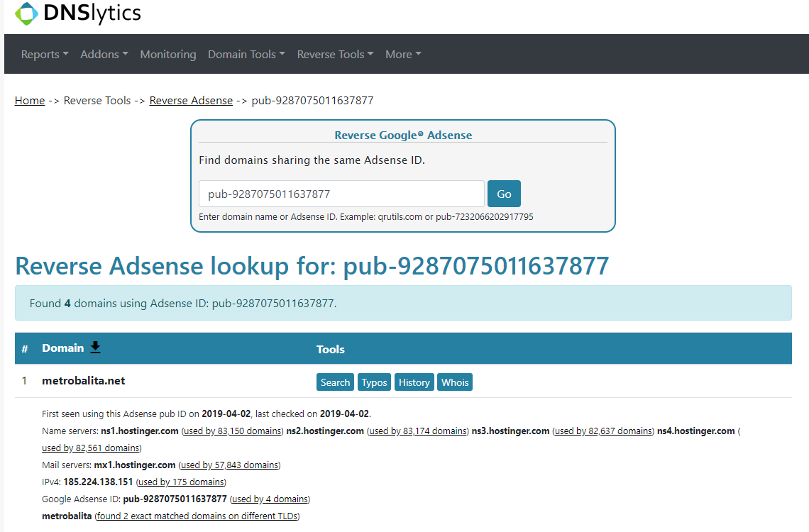The width and height of the screenshot is (809, 532).
Task: Click Typos button for metrobalita.net
Action: click(x=374, y=382)
